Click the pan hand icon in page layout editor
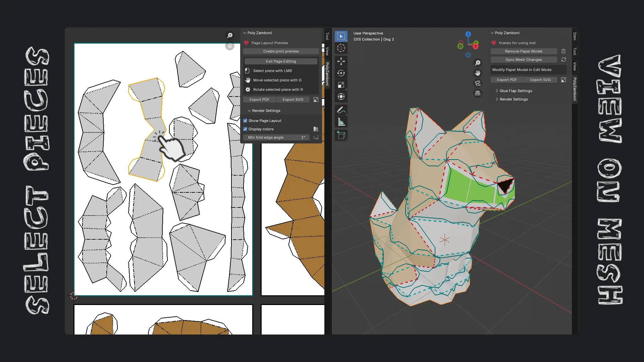 pos(230,46)
